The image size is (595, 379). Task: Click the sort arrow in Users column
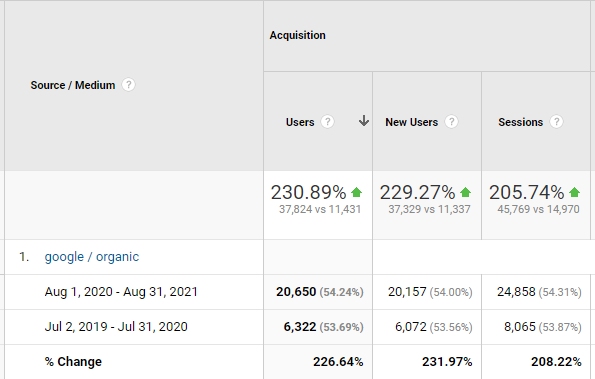pos(364,121)
